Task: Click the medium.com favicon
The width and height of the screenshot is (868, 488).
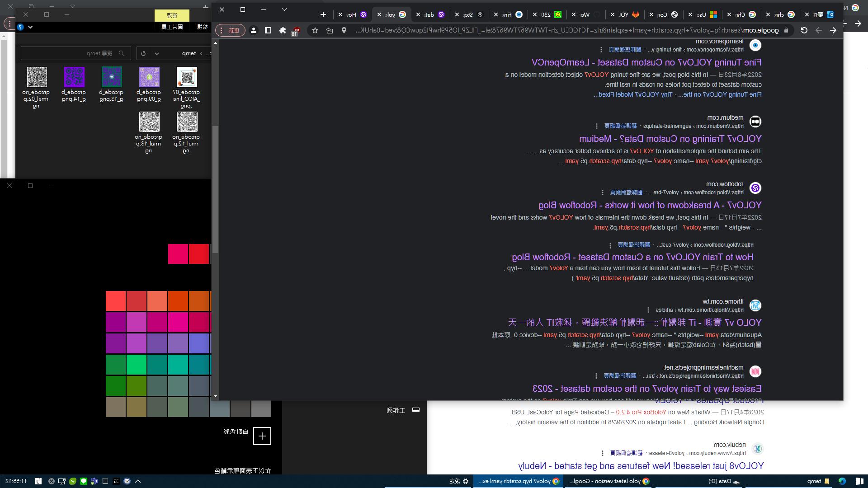Action: pos(755,122)
